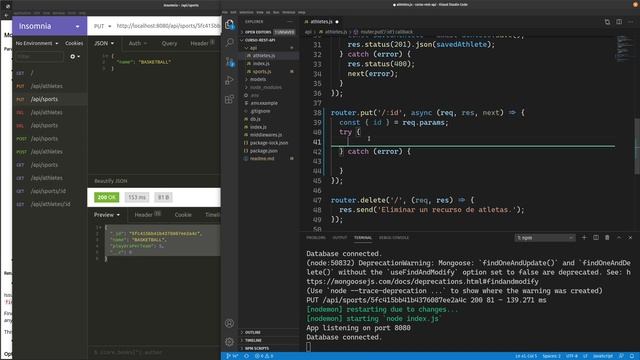Screen dimensions: 640x360
Task: Click the editor vertical scrollbar
Action: pyautogui.click(x=637, y=145)
